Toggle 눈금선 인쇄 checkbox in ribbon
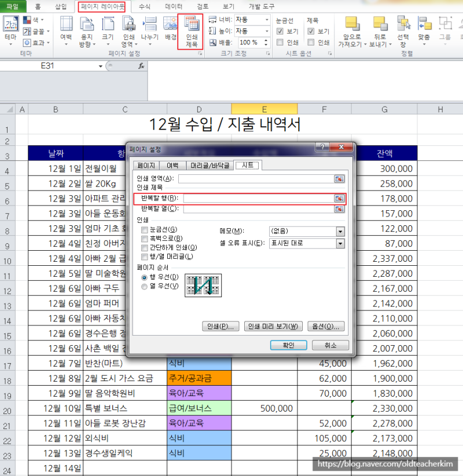The image size is (463, 476). coord(280,42)
